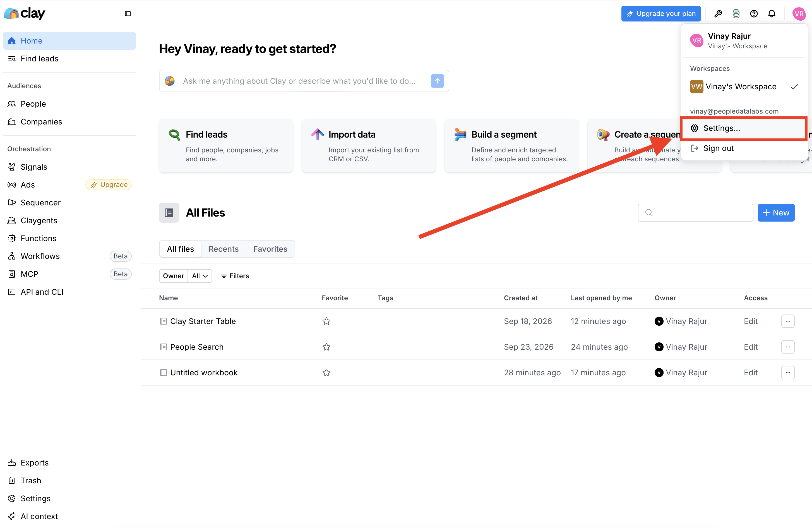Click Vinay Rajur owner in People Search row
This screenshot has height=528, width=812.
[x=681, y=347]
